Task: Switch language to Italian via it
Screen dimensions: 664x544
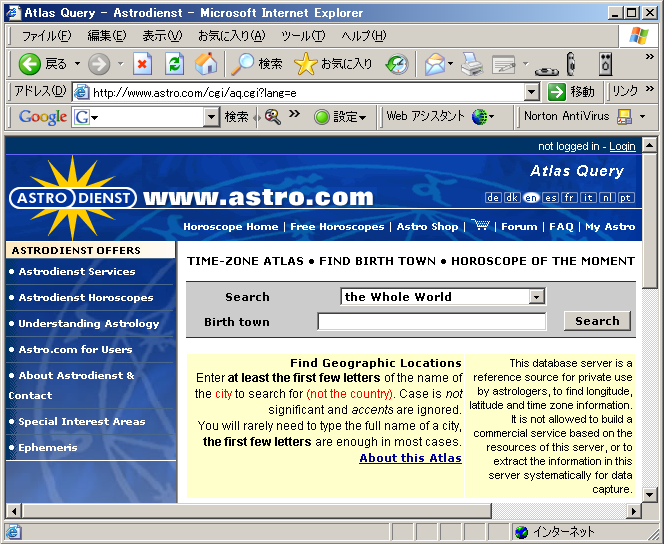Action: pos(588,197)
